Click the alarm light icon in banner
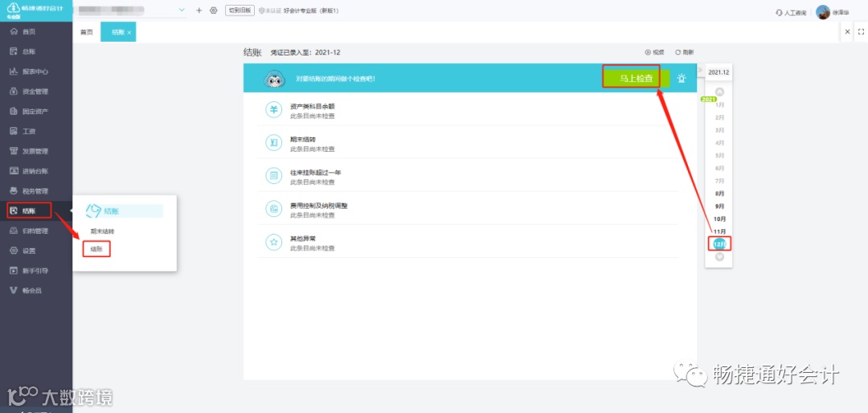This screenshot has height=413, width=868. [x=682, y=79]
